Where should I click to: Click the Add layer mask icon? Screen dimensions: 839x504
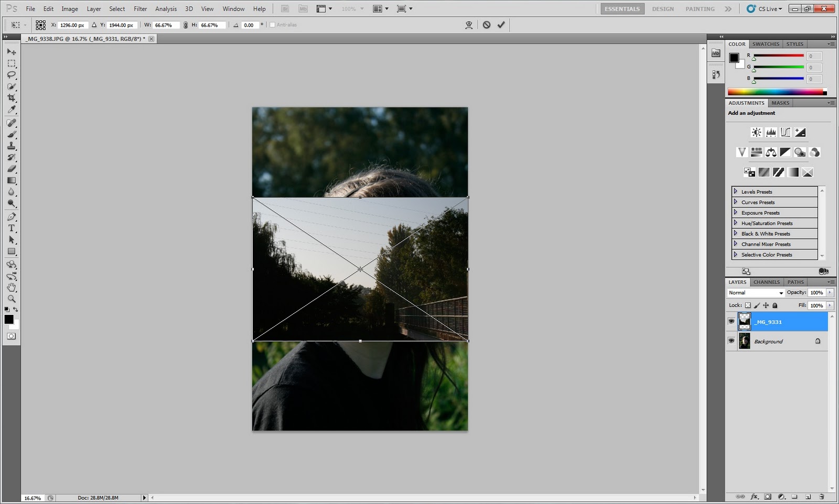[x=767, y=497]
